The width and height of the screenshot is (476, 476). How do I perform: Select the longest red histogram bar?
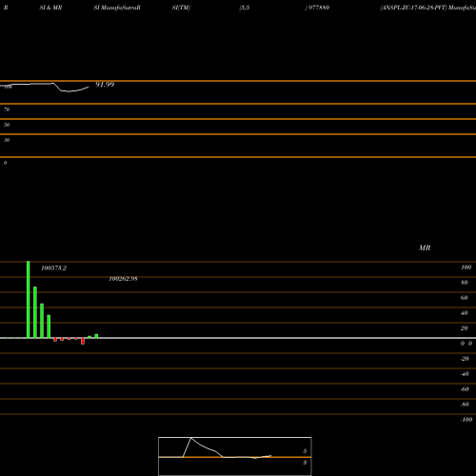point(83,341)
